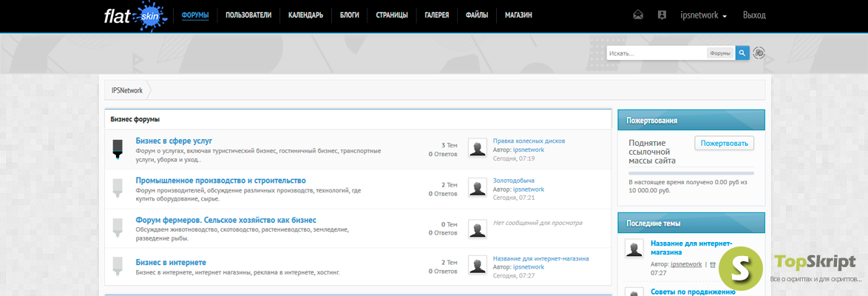Click avatar in Последние темы sidebar
This screenshot has width=868, height=296.
coord(634,249)
